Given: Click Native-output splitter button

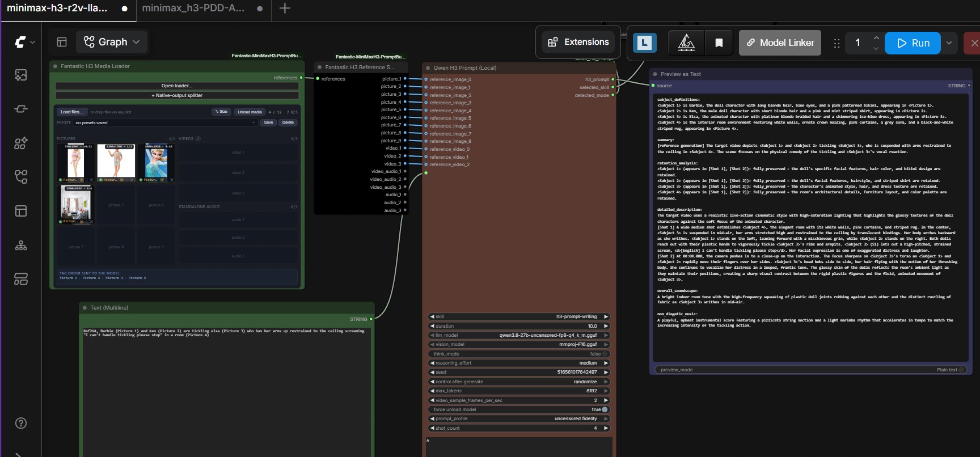Looking at the screenshot, I should [176, 95].
